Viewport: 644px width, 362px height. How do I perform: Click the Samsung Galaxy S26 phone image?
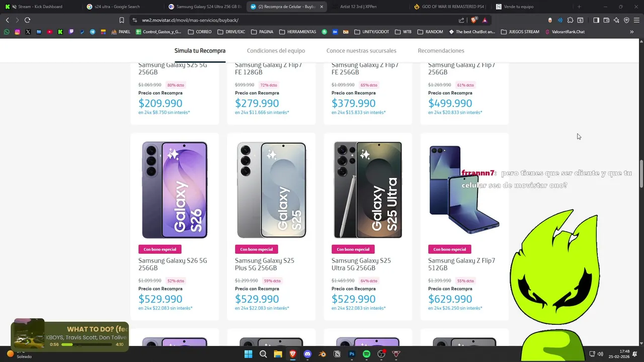point(175,190)
